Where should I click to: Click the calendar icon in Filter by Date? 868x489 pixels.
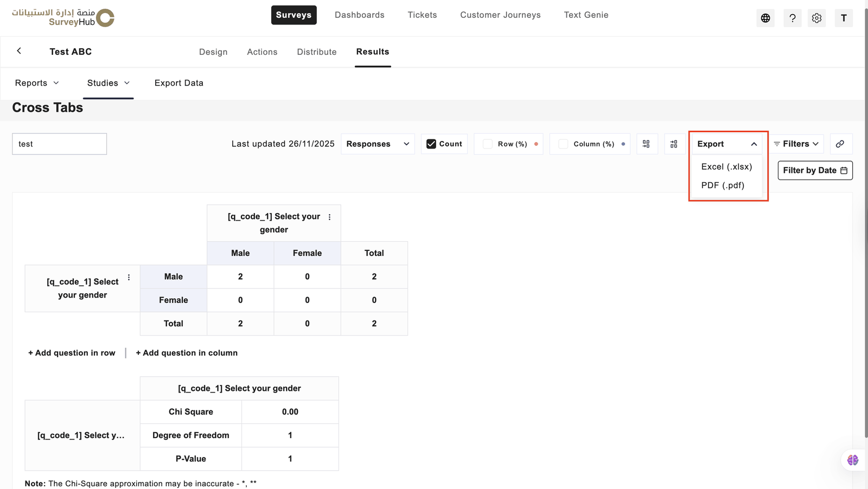pyautogui.click(x=844, y=170)
